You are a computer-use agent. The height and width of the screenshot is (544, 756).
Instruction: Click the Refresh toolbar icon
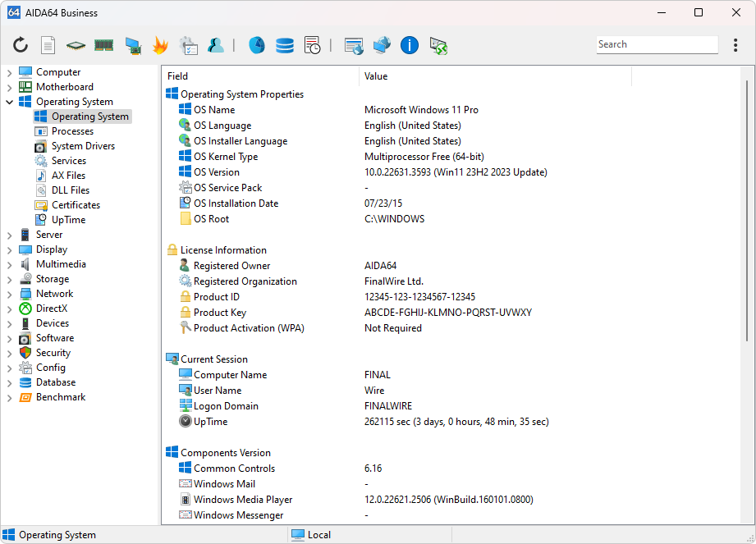[x=21, y=45]
